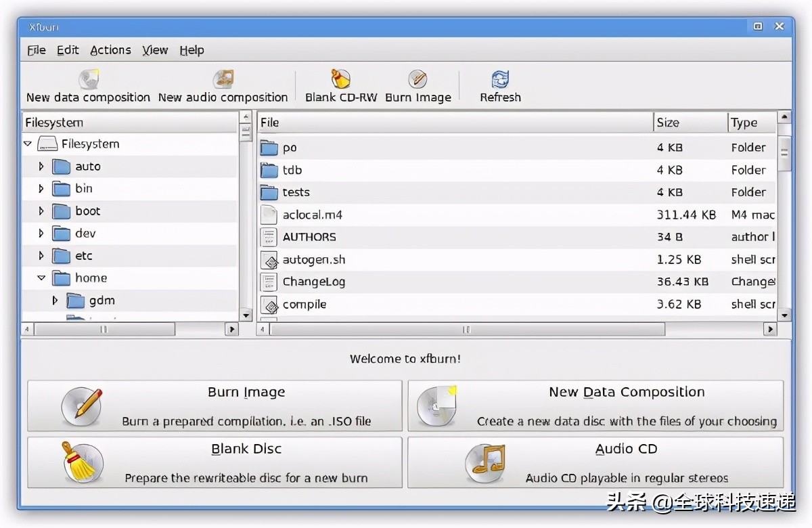812x528 pixels.
Task: Open the Actions menu
Action: tap(110, 50)
